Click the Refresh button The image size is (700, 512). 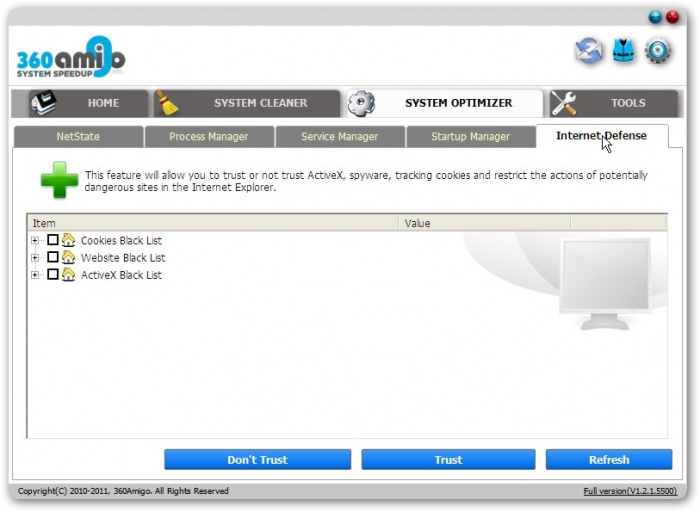(x=609, y=459)
